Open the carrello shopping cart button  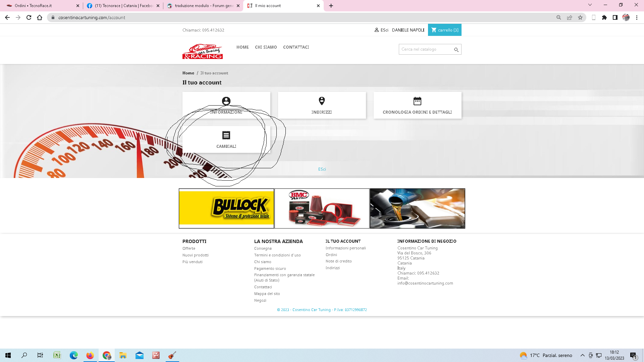pyautogui.click(x=444, y=30)
